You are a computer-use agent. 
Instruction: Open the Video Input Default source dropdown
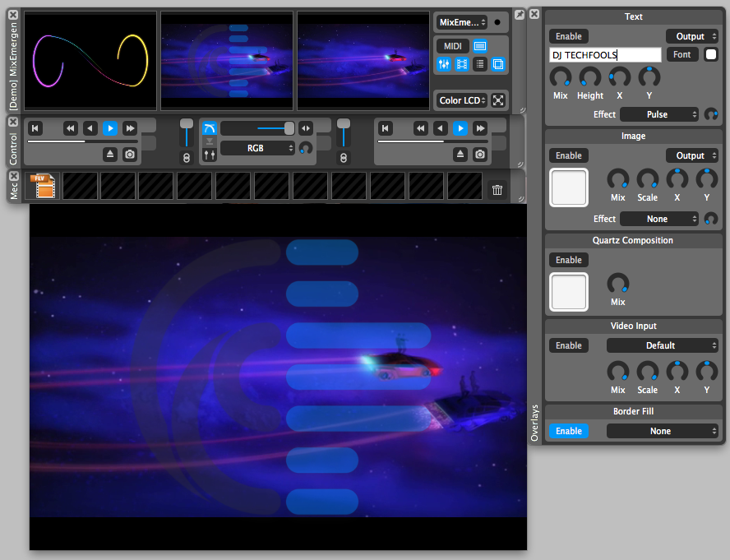point(663,345)
